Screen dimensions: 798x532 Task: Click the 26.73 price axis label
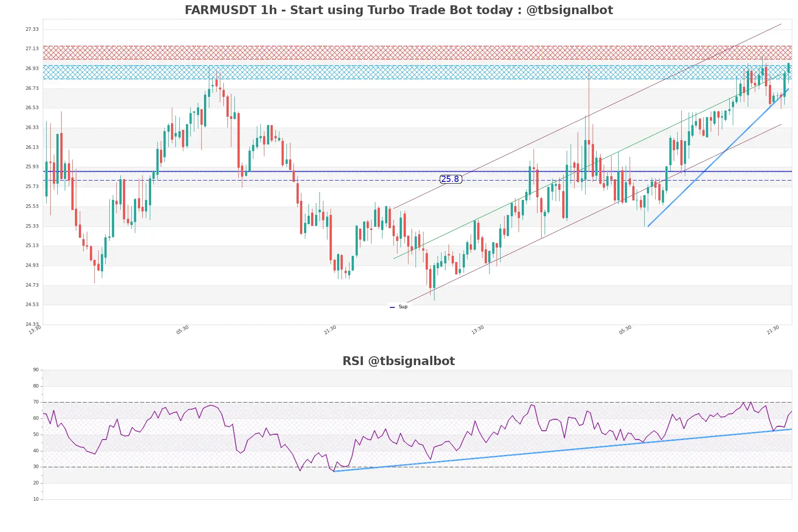coord(32,89)
